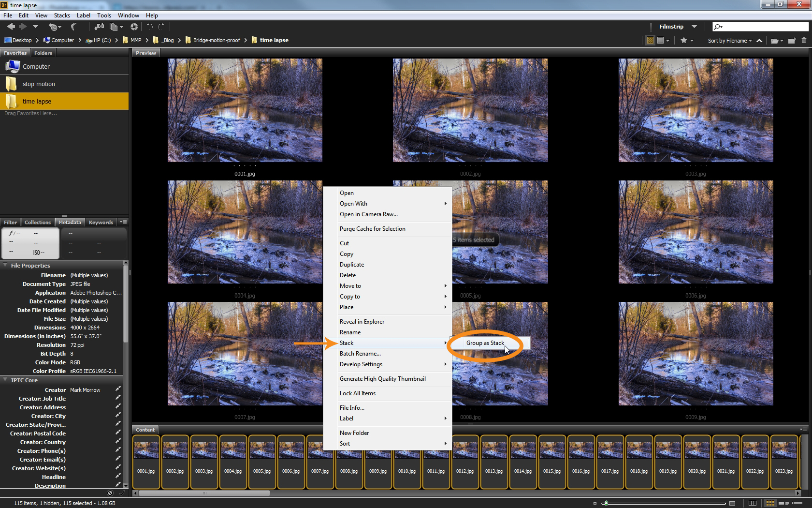Click the Delete item trash icon
Viewport: 812px width, 508px height.
[x=804, y=41]
